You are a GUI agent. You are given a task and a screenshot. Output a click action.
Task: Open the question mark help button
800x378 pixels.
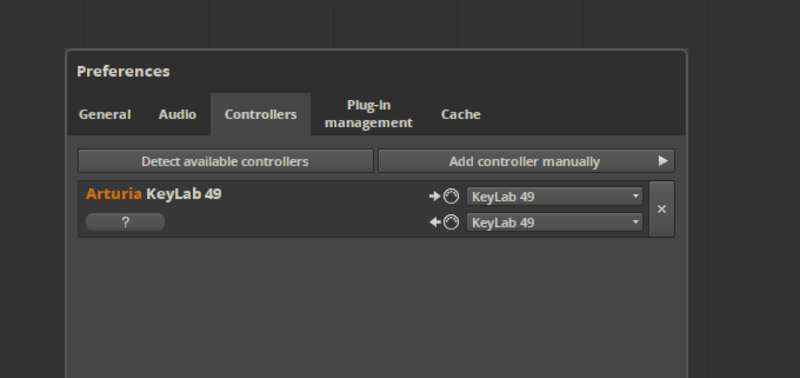[x=125, y=222]
